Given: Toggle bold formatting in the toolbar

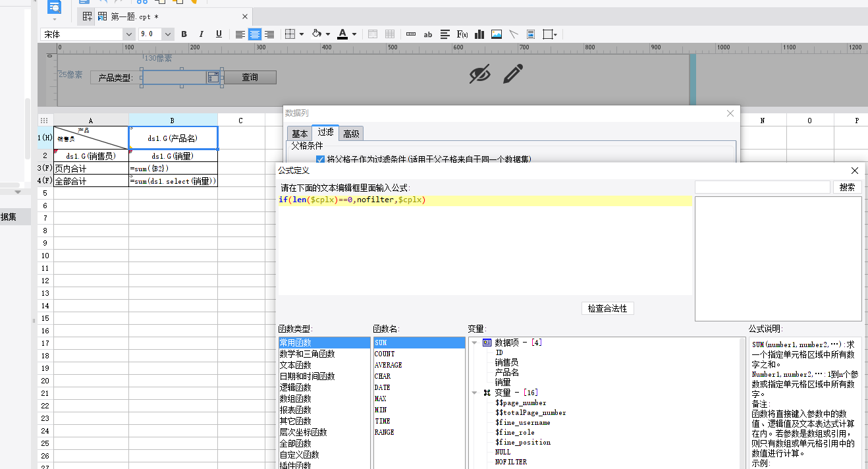Looking at the screenshot, I should click(x=184, y=34).
